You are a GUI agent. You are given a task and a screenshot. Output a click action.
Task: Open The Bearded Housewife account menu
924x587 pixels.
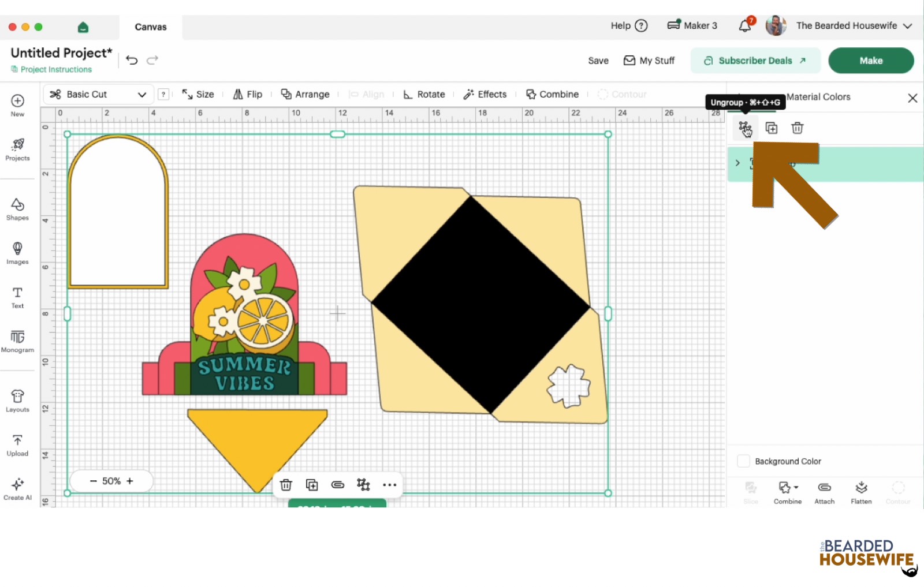tap(854, 26)
